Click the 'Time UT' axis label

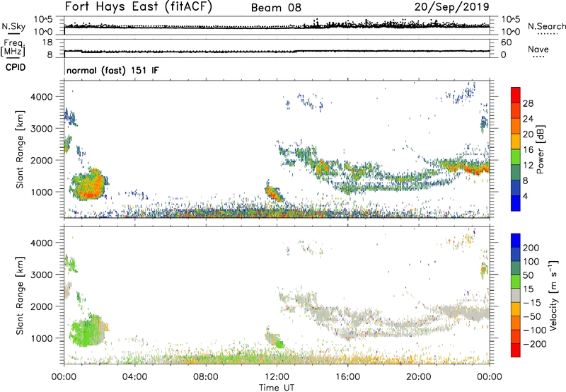(277, 388)
